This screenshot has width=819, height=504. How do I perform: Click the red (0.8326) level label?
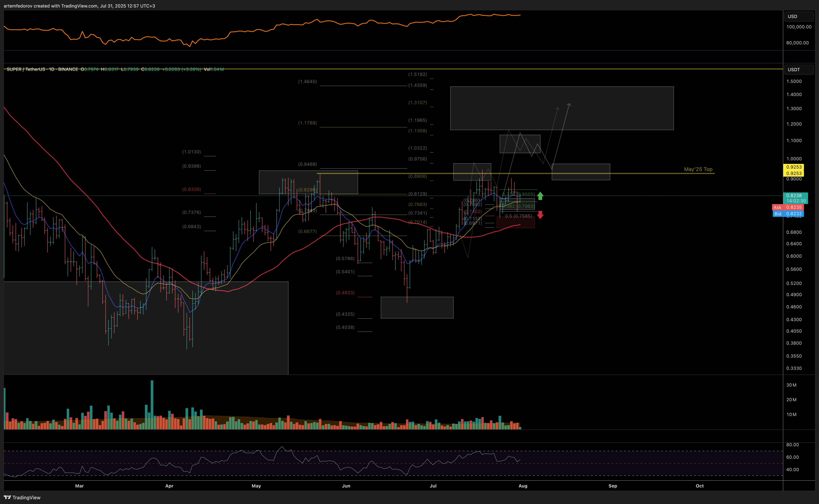(x=191, y=189)
